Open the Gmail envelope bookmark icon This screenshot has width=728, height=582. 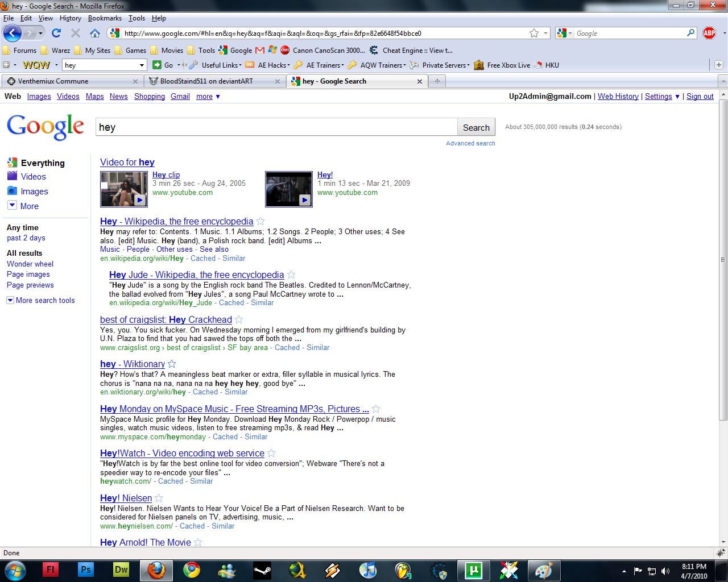pos(260,50)
